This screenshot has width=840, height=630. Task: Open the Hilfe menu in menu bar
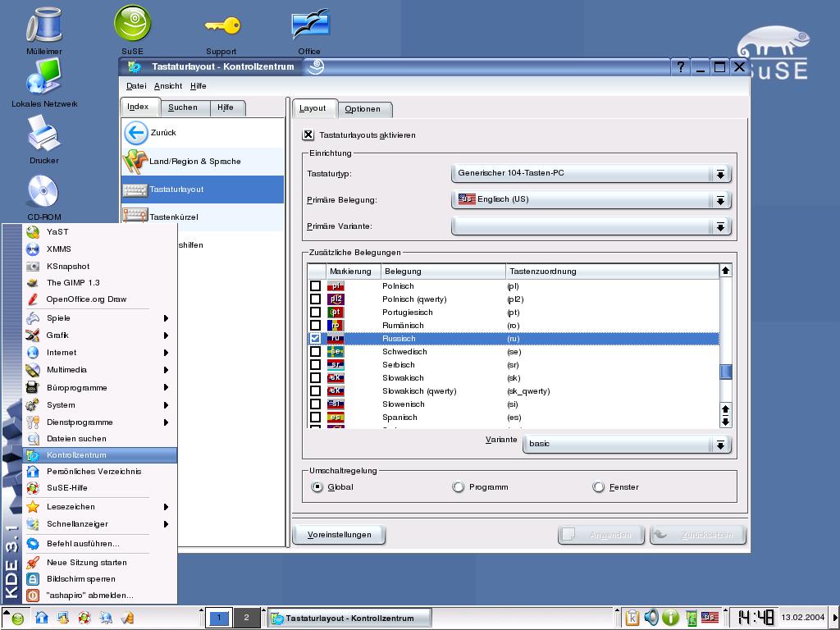[x=199, y=85]
